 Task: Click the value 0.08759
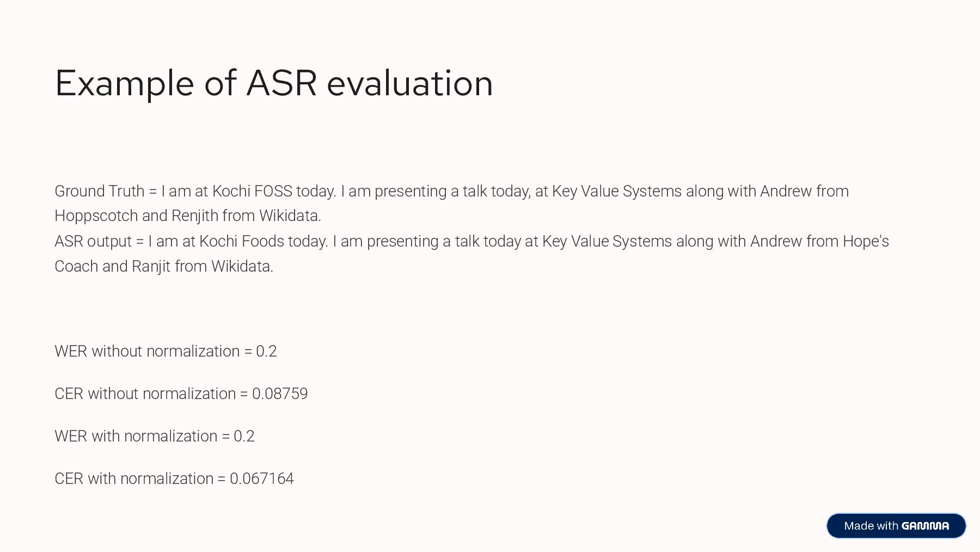click(x=280, y=394)
